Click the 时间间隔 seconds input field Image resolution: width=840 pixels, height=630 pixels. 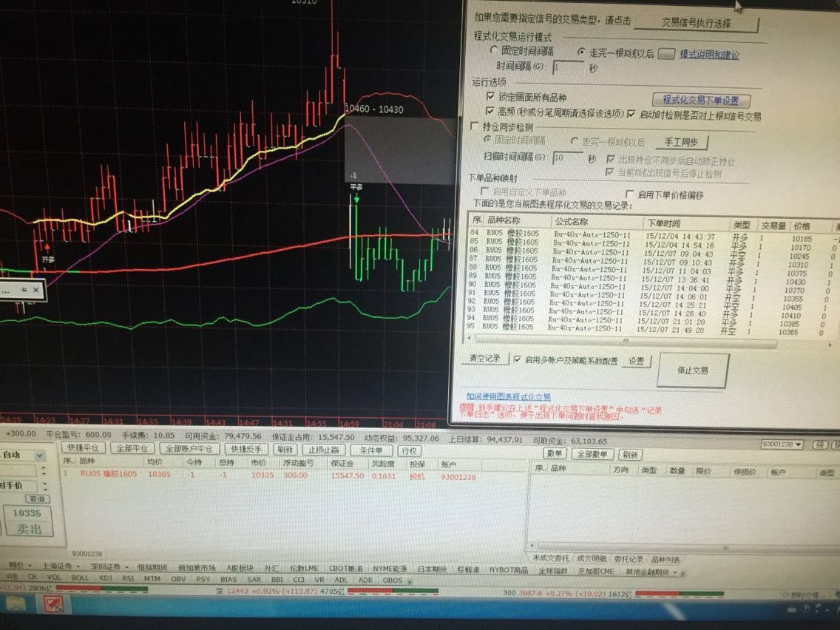point(568,67)
